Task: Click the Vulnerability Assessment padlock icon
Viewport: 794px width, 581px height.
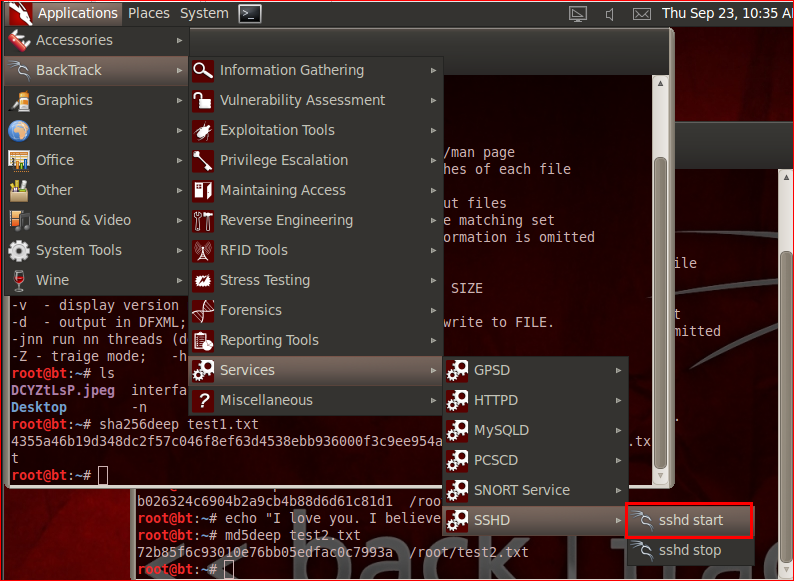Action: (203, 100)
